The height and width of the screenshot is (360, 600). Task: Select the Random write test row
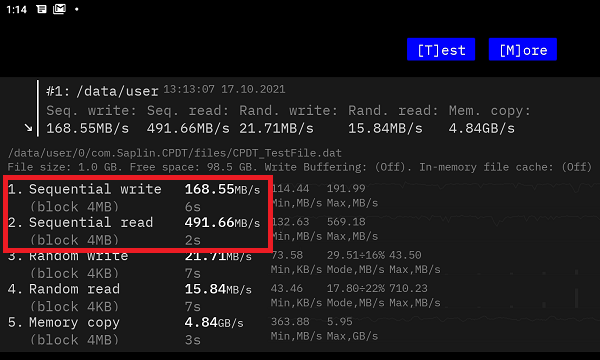(130, 264)
